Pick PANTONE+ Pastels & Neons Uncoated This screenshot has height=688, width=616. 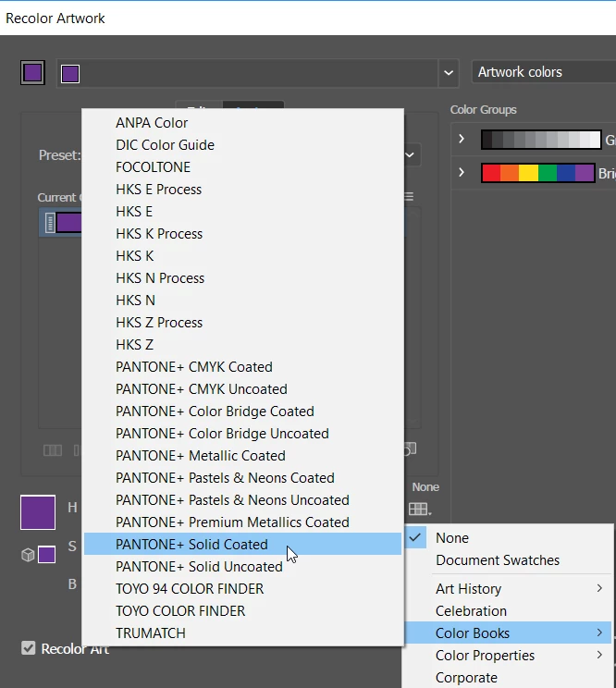(242, 500)
